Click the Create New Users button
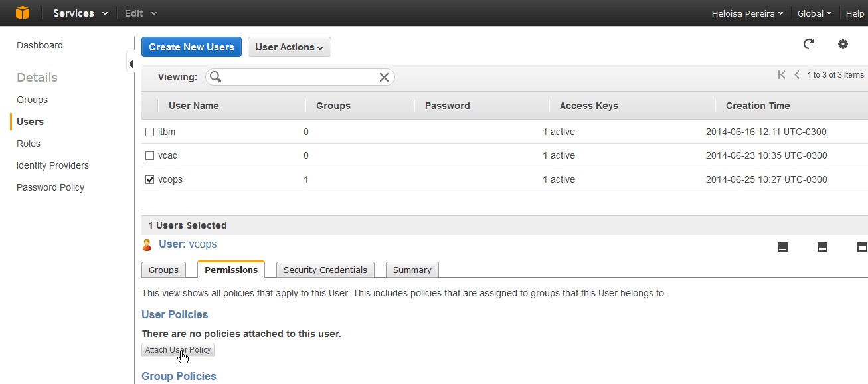868x384 pixels. [x=191, y=47]
